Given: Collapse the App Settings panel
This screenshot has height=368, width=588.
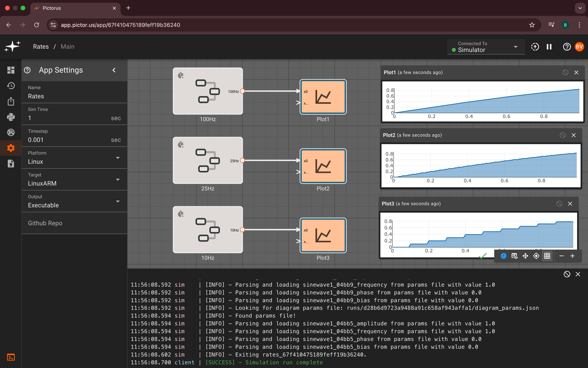Looking at the screenshot, I should click(x=114, y=70).
